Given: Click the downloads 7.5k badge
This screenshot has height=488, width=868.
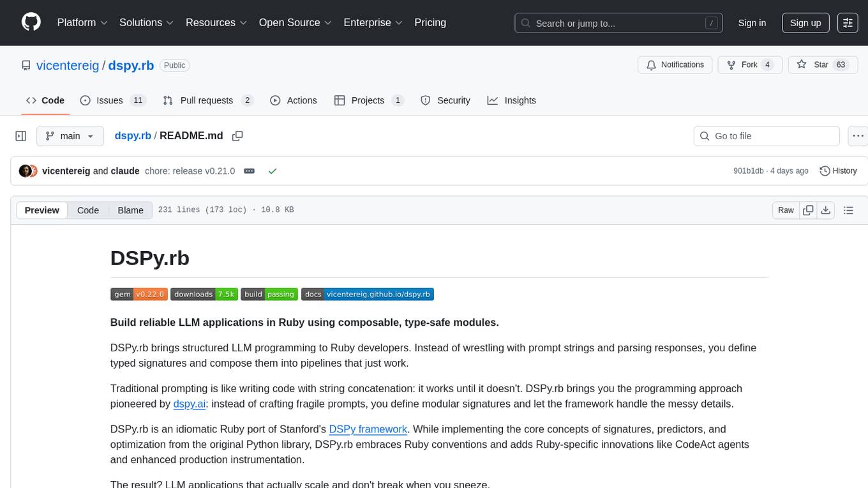Looking at the screenshot, I should [x=204, y=294].
